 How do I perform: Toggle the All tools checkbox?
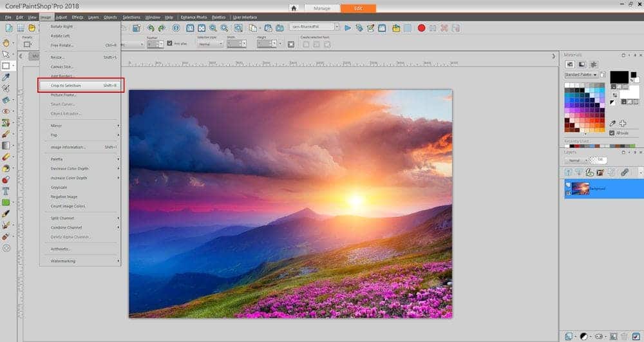tap(612, 133)
